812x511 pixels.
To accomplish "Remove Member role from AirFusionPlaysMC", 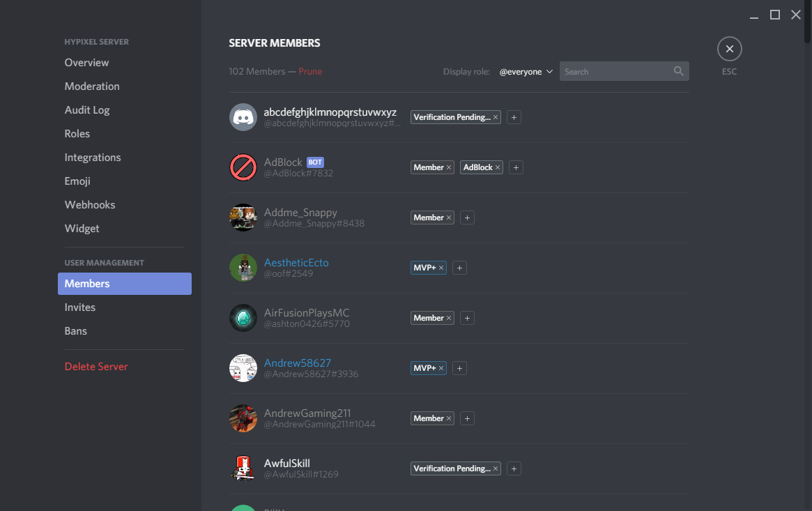I will tap(448, 318).
